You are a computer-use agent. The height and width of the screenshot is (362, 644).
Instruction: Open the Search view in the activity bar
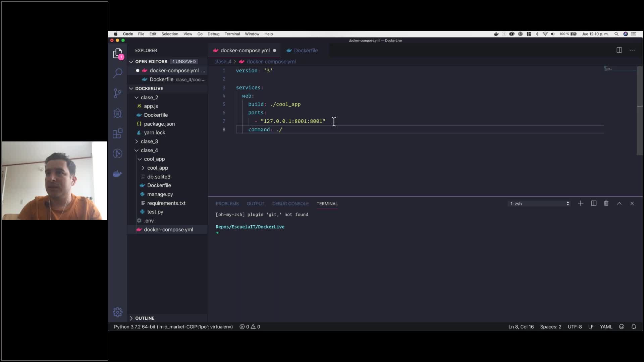[118, 73]
